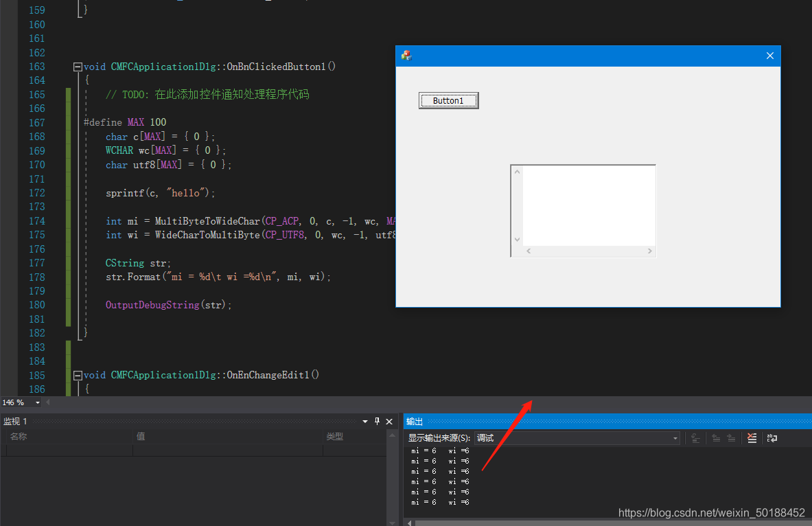Click Button1 in the dialog window

click(448, 100)
